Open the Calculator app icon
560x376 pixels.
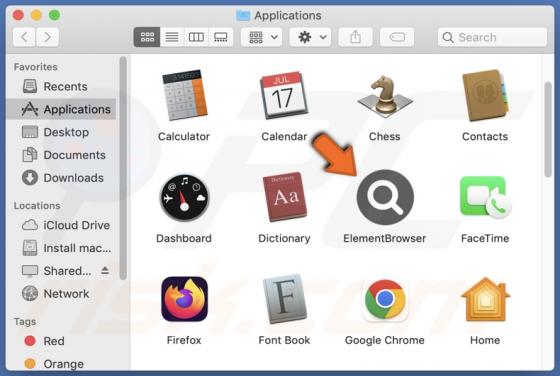click(184, 95)
